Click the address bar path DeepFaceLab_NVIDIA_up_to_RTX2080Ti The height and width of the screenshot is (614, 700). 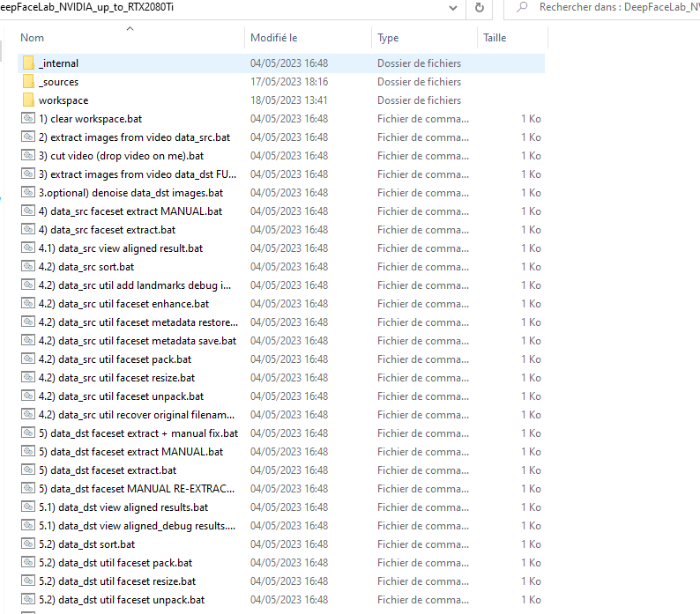(87, 7)
